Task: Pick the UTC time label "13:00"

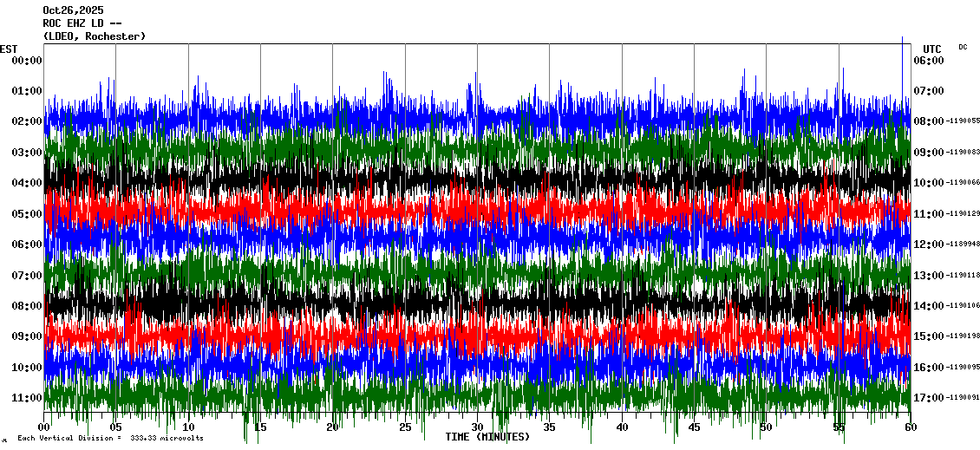Action: [x=929, y=275]
